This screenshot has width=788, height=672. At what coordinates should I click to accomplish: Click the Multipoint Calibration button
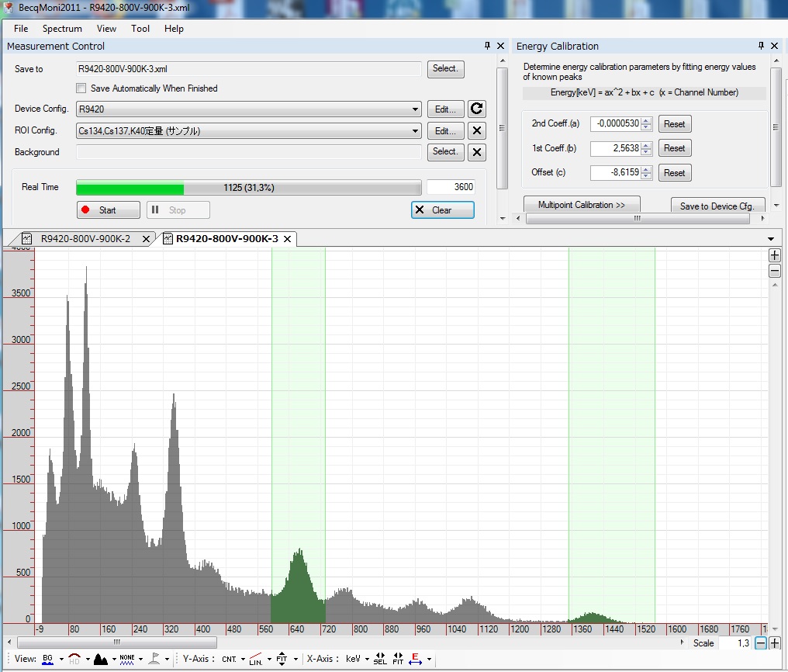tap(581, 205)
